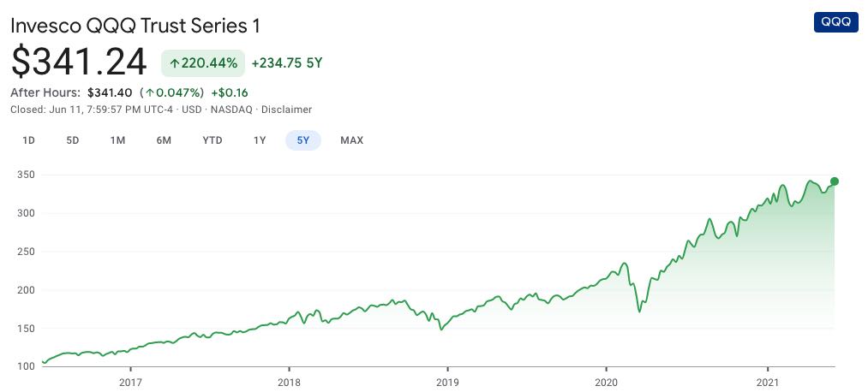Screen dimensions: 868x392
Task: Switch chart to YTD view
Action: click(213, 140)
